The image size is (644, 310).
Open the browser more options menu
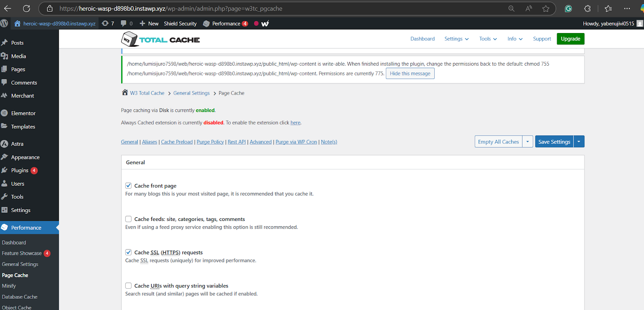pos(627,8)
